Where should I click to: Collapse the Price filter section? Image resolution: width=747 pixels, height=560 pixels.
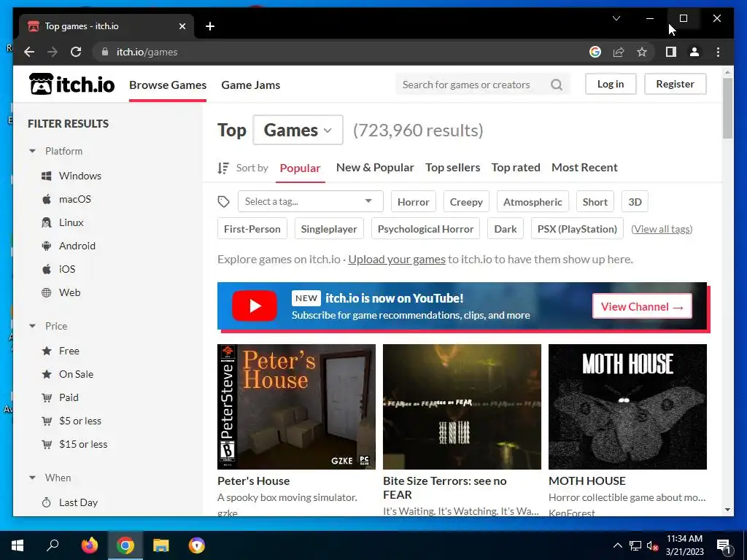(x=32, y=326)
